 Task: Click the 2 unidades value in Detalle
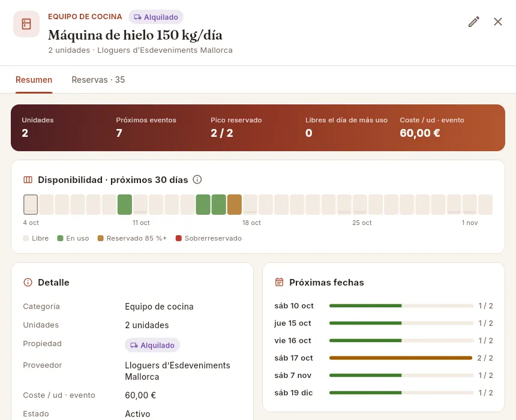[147, 325]
